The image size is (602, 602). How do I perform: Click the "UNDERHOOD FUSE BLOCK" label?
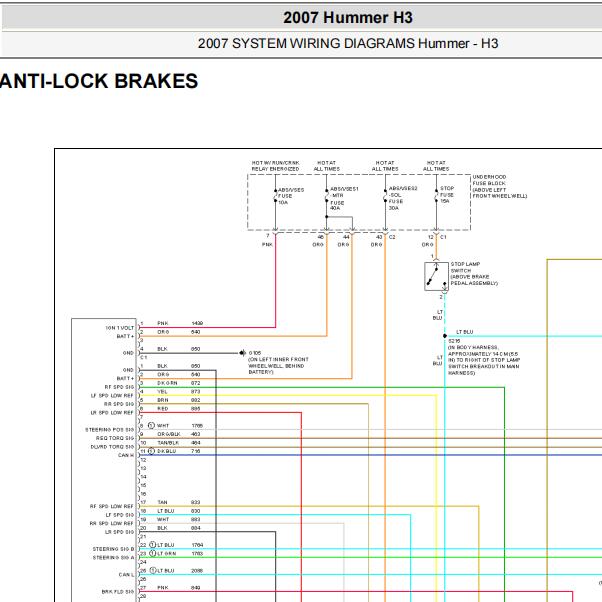[499, 187]
